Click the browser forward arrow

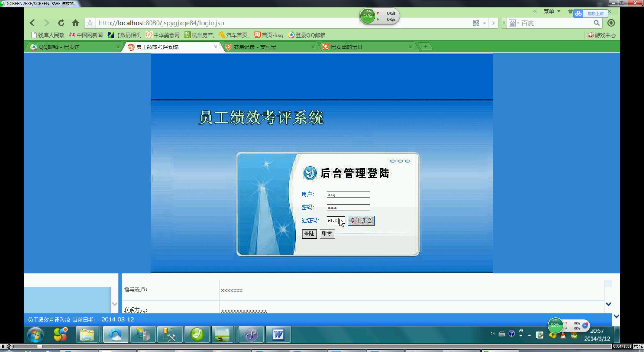47,23
